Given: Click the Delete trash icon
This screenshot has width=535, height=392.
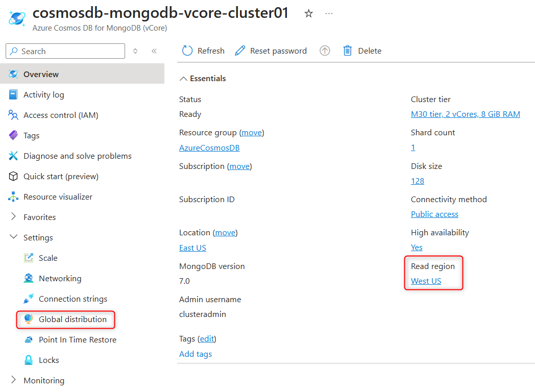Looking at the screenshot, I should click(348, 51).
